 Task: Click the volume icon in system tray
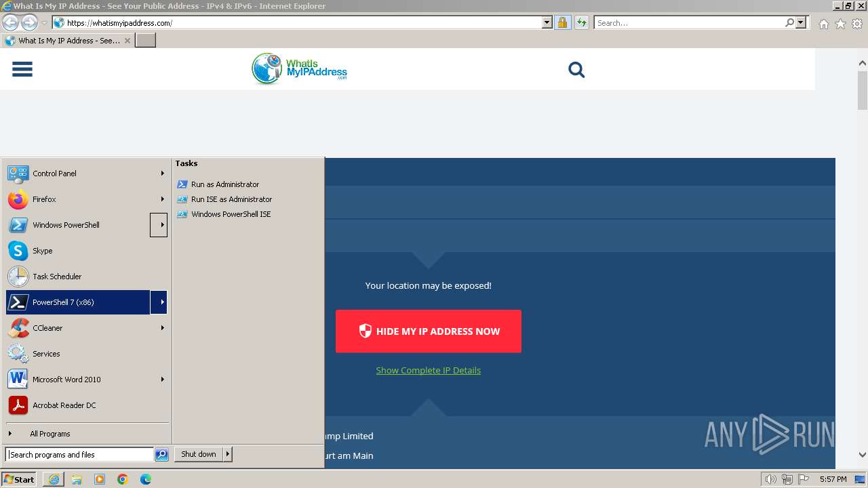[x=770, y=479]
